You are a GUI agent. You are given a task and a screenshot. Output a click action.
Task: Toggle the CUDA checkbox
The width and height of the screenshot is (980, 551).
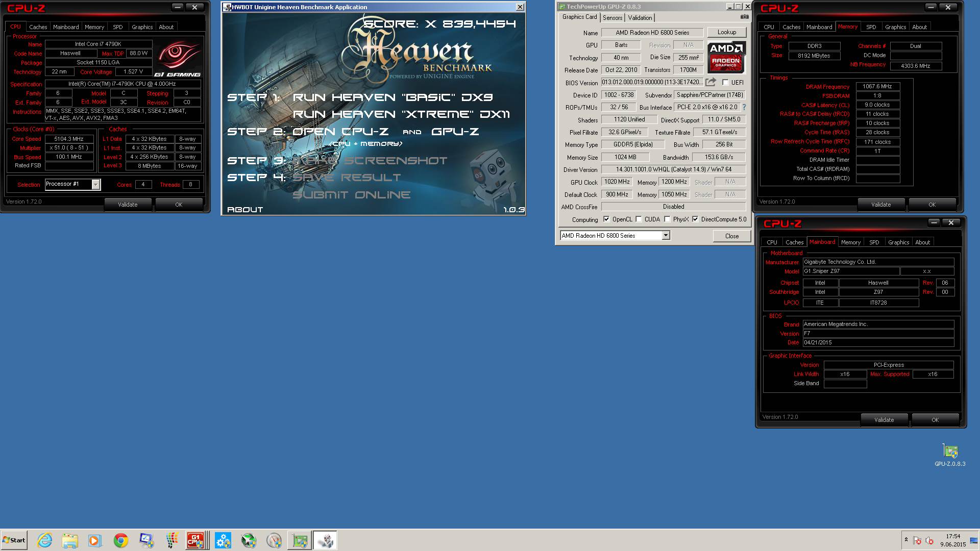(639, 219)
